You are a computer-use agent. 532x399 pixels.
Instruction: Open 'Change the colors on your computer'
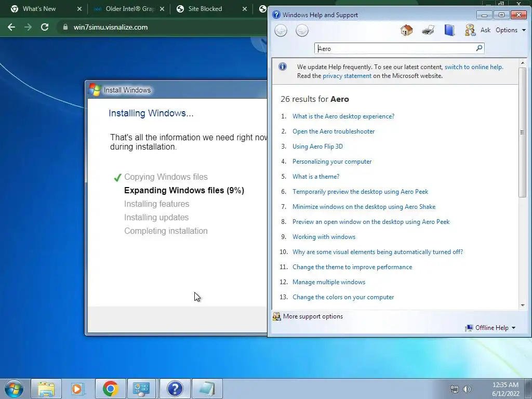[343, 297]
